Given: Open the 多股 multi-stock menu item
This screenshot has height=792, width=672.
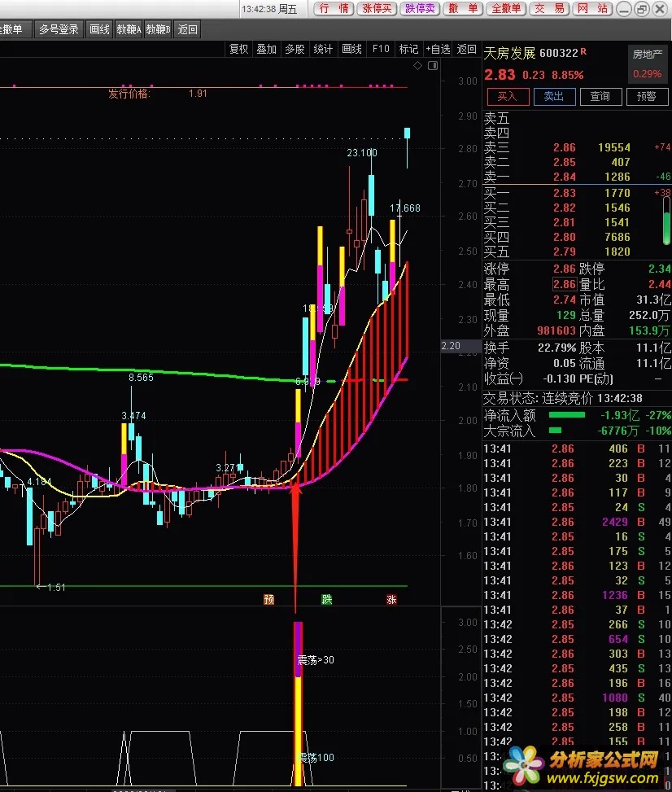Looking at the screenshot, I should click(x=295, y=49).
